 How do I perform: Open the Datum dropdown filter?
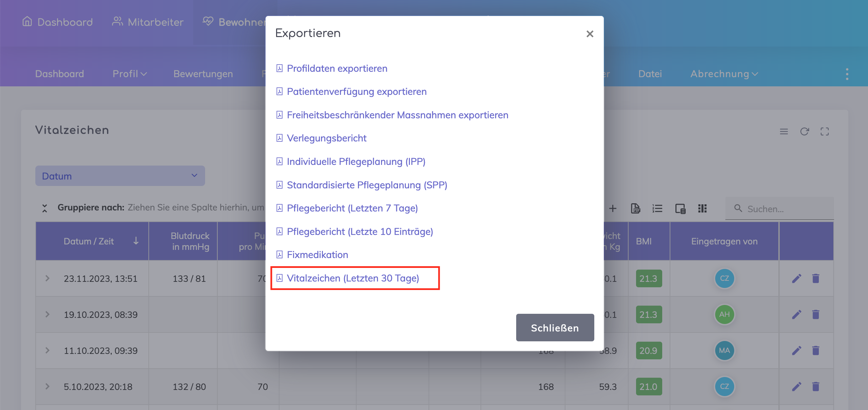click(120, 176)
